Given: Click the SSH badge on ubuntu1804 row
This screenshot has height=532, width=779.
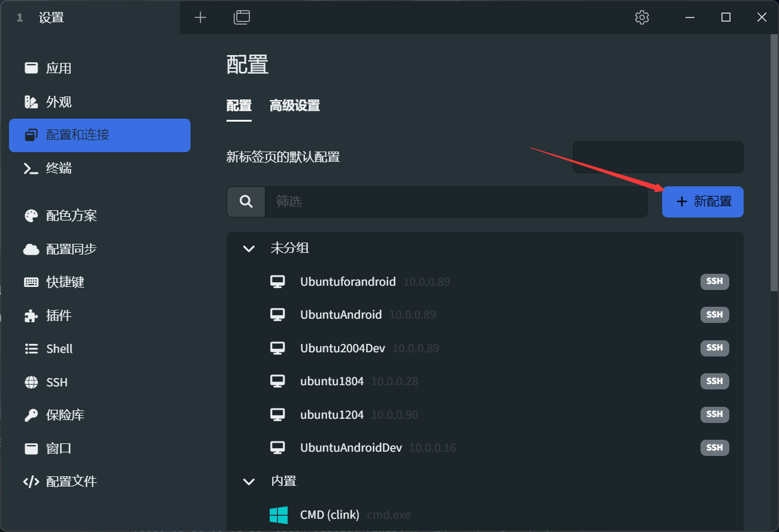Looking at the screenshot, I should coord(714,381).
